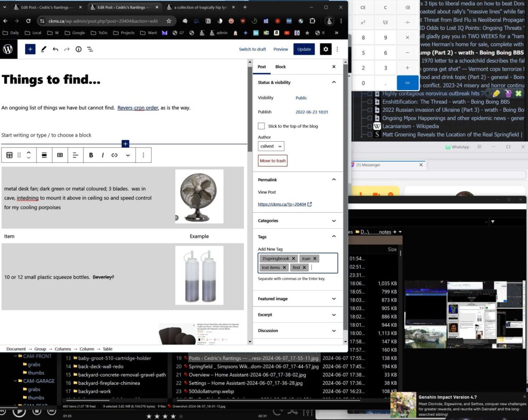This screenshot has height=420, width=528.
Task: Check the box next to Enshittification: The Thread
Action: point(369,102)
